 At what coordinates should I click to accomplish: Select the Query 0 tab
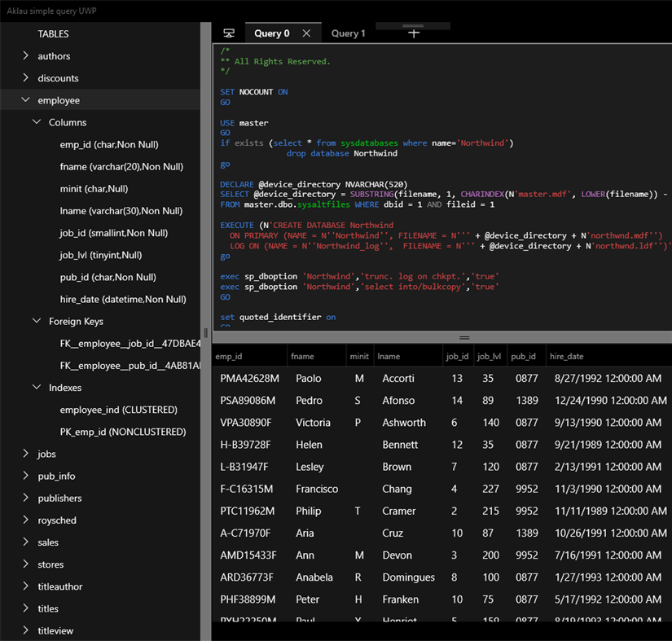271,33
